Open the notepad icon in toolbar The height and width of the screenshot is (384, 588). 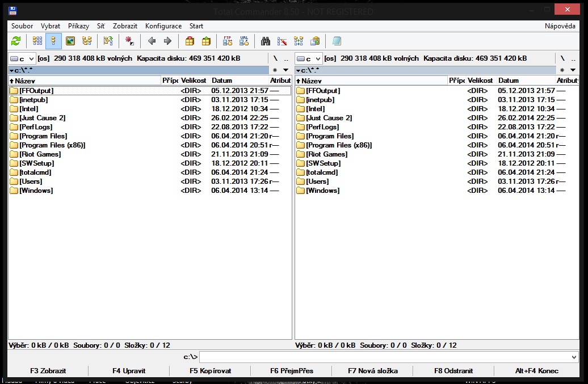point(337,41)
